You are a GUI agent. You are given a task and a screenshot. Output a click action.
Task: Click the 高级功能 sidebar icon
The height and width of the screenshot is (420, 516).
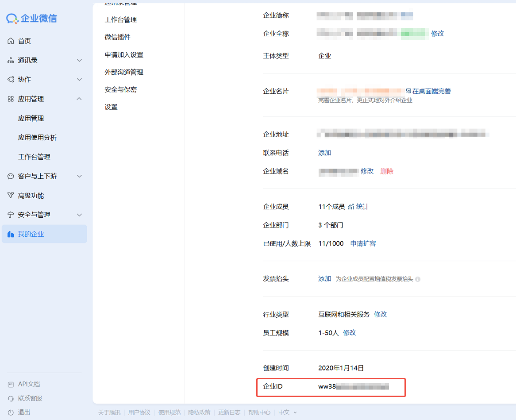(11, 195)
